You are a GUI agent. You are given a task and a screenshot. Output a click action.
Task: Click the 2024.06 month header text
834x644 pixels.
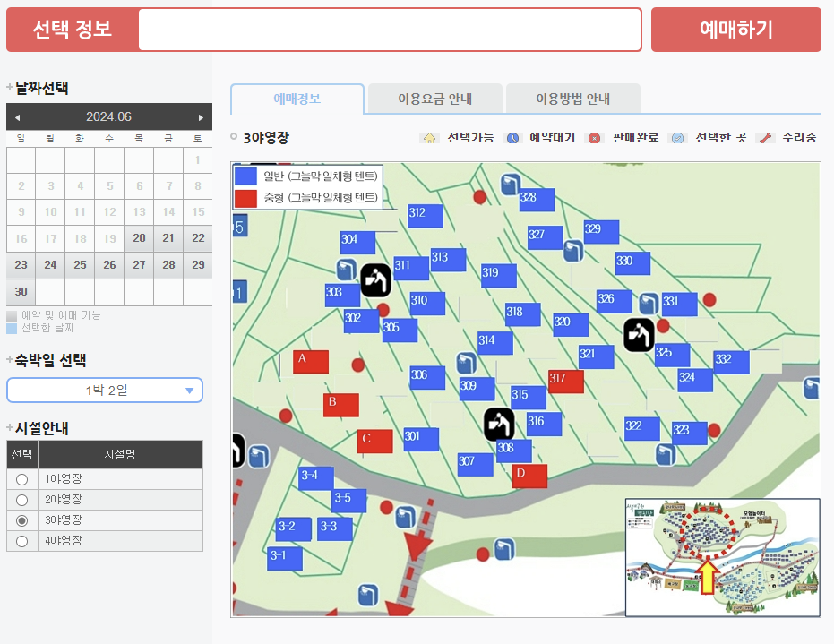coord(109,117)
